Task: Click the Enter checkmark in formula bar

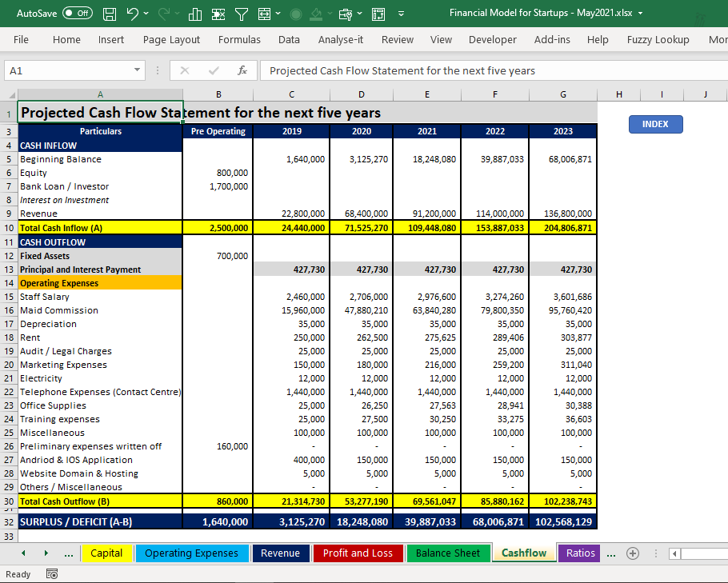Action: (214, 70)
